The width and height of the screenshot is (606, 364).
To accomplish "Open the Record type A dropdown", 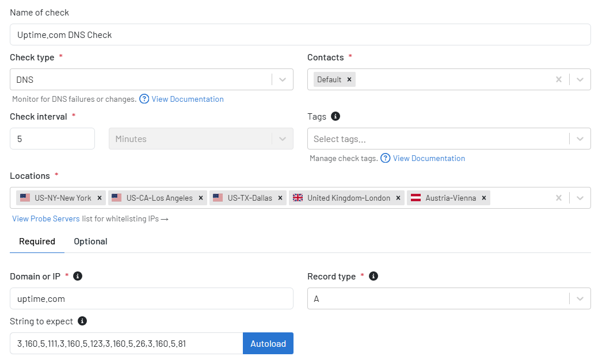I will (449, 298).
